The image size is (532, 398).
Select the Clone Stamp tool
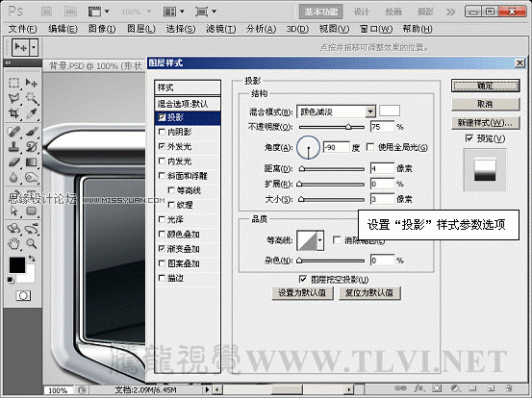point(13,147)
